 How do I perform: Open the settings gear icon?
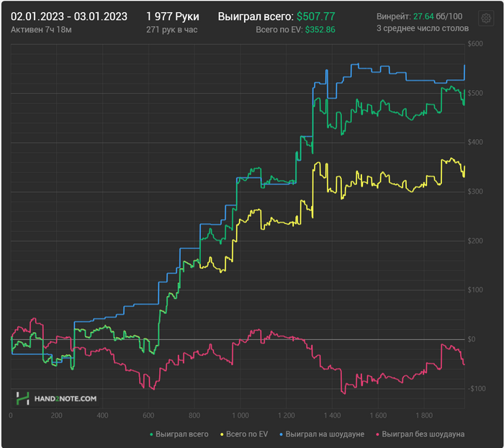pos(486,18)
